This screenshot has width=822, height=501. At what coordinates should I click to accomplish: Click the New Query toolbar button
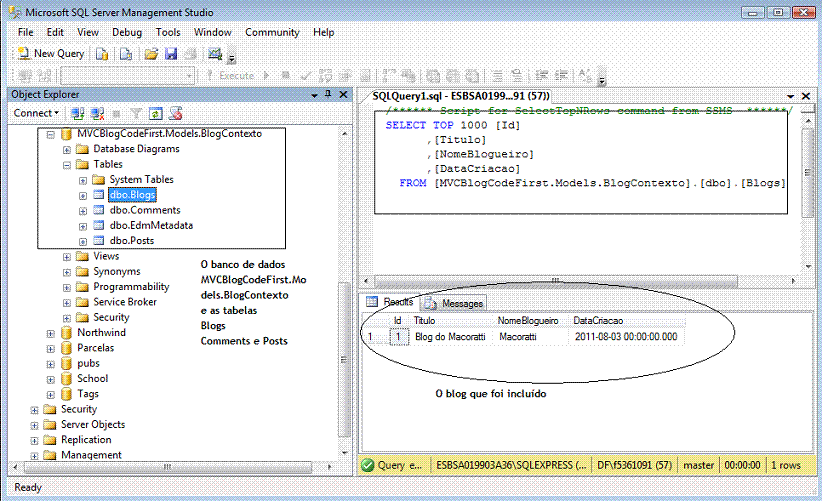coord(51,53)
